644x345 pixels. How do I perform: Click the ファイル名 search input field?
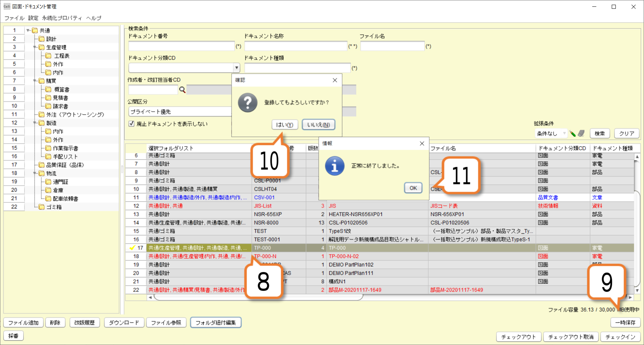click(393, 46)
